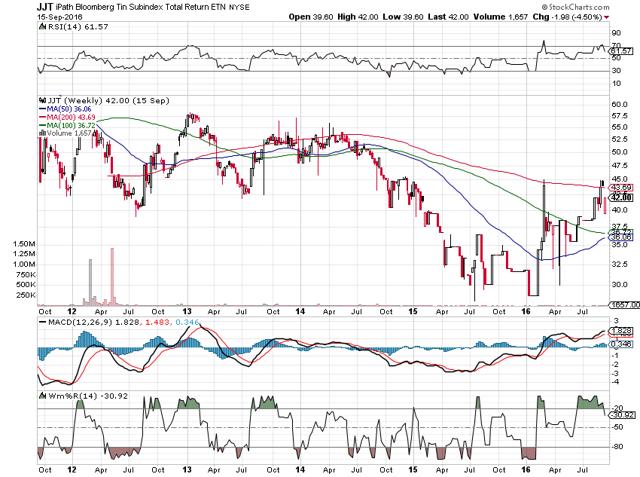
Task: Click the tall pink volume spike bar
Action: [x=112, y=276]
